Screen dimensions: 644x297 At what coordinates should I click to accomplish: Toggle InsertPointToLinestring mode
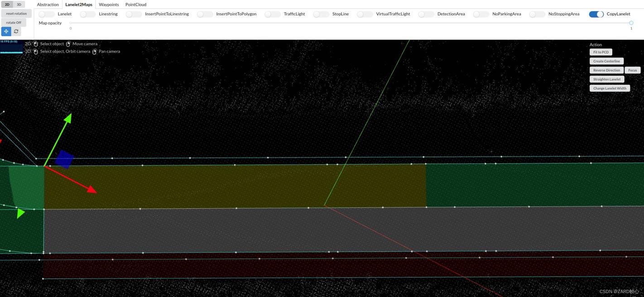click(133, 14)
